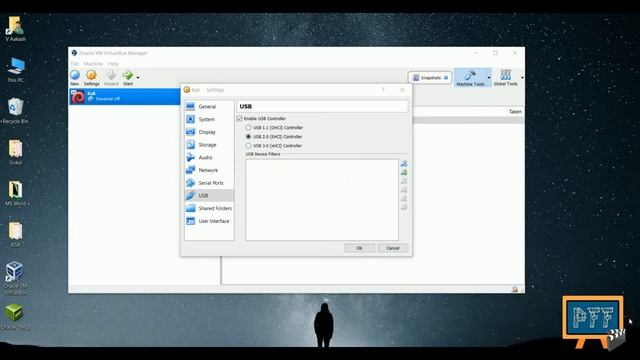Click the This PC desktop icon
Image resolution: width=640 pixels, height=360 pixels.
coord(16,70)
